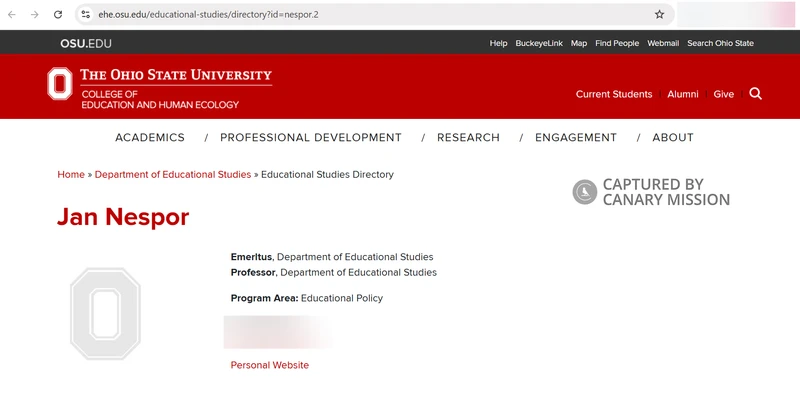
Task: Click the Professor title line
Action: [x=334, y=272]
